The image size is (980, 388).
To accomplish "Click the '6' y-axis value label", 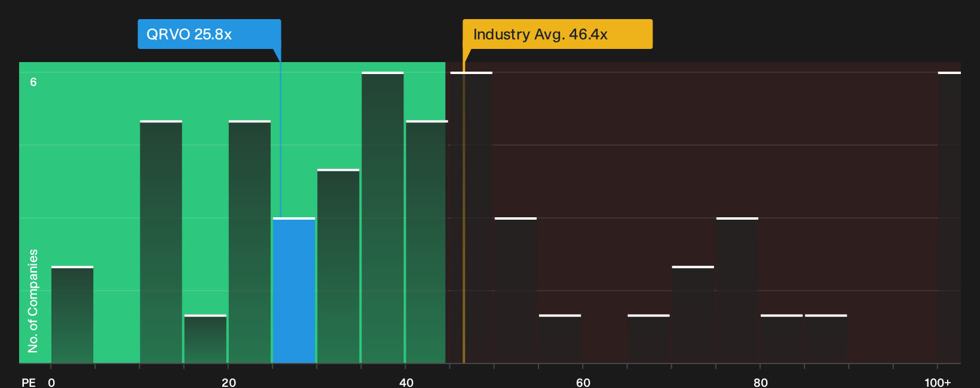I will (33, 82).
